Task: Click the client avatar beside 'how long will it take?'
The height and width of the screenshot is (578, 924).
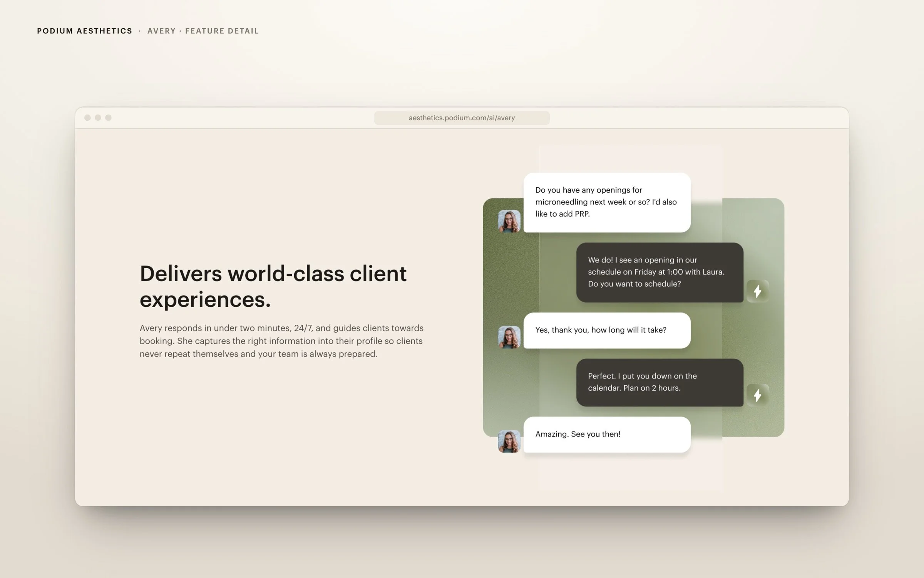Action: [x=509, y=337]
